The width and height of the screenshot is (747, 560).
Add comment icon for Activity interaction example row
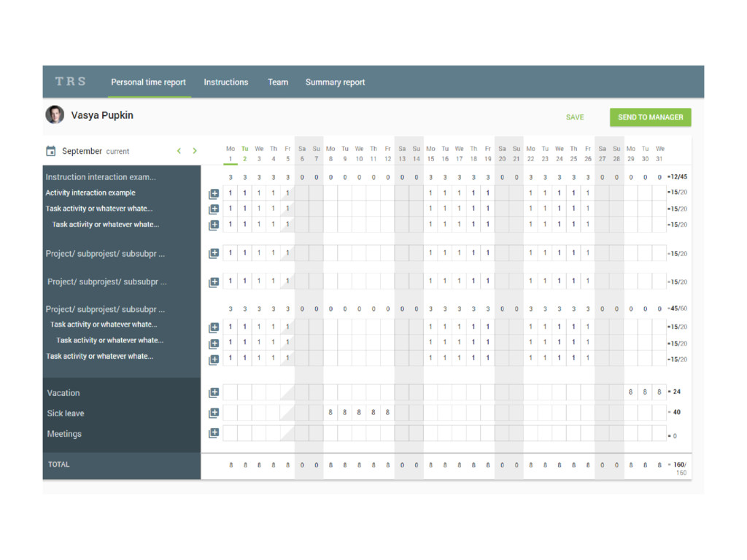[214, 193]
